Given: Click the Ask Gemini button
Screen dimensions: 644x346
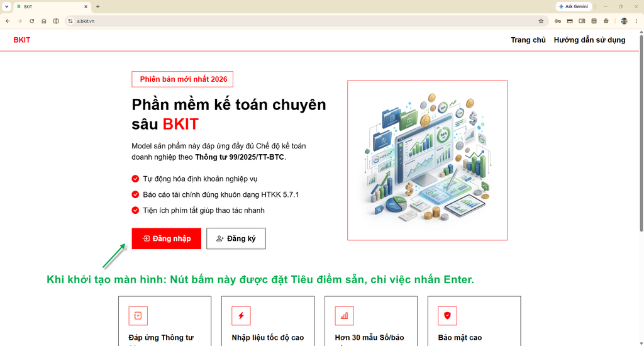Looking at the screenshot, I should point(574,6).
